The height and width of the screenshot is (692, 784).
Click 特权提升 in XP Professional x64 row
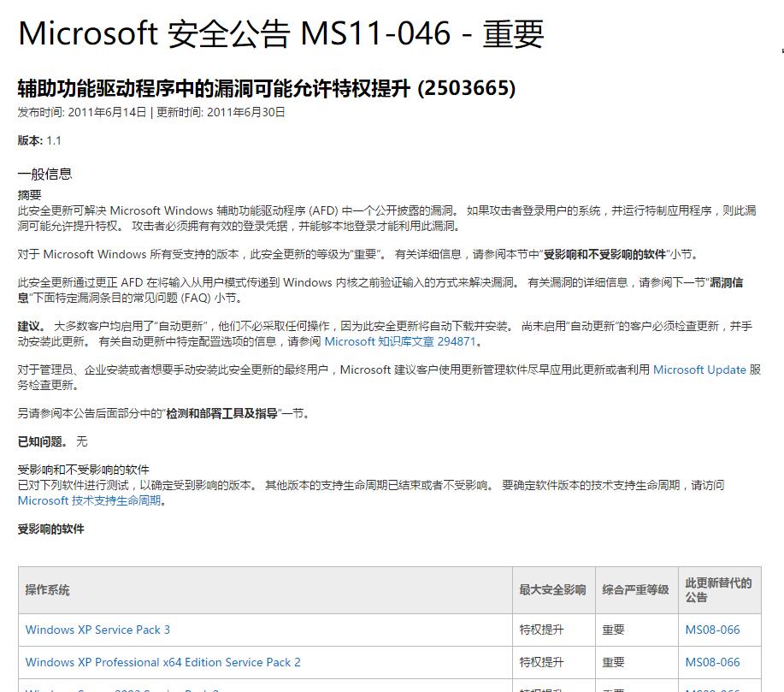pyautogui.click(x=541, y=662)
